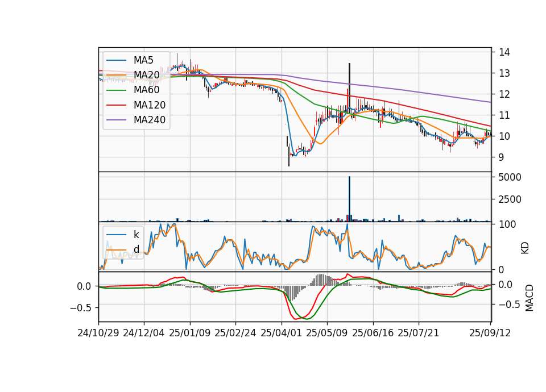The height and width of the screenshot is (392, 546).
Task: Click the price axis value 13
Action: click(504, 73)
